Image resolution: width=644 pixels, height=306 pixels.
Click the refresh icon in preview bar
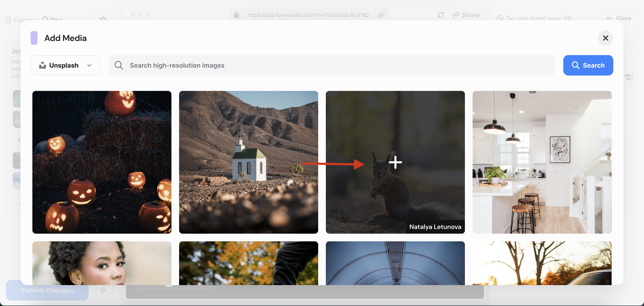tap(440, 15)
